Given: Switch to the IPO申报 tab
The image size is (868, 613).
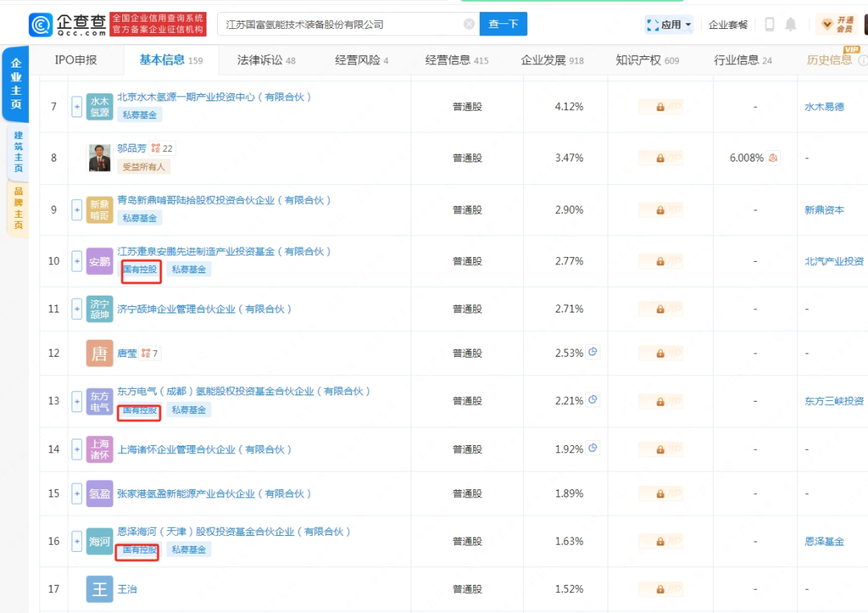Looking at the screenshot, I should pos(76,59).
